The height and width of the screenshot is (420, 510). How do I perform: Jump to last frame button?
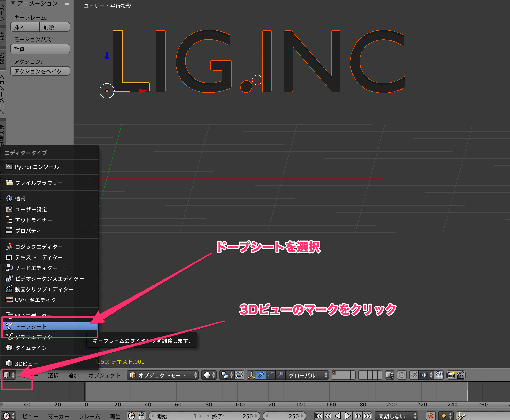point(367,416)
